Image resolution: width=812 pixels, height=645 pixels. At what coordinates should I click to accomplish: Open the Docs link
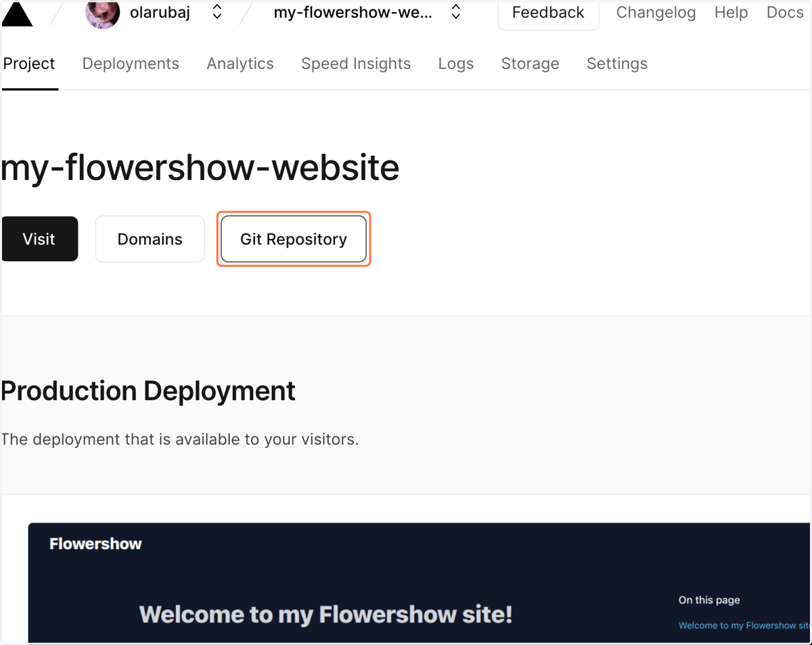[x=785, y=12]
